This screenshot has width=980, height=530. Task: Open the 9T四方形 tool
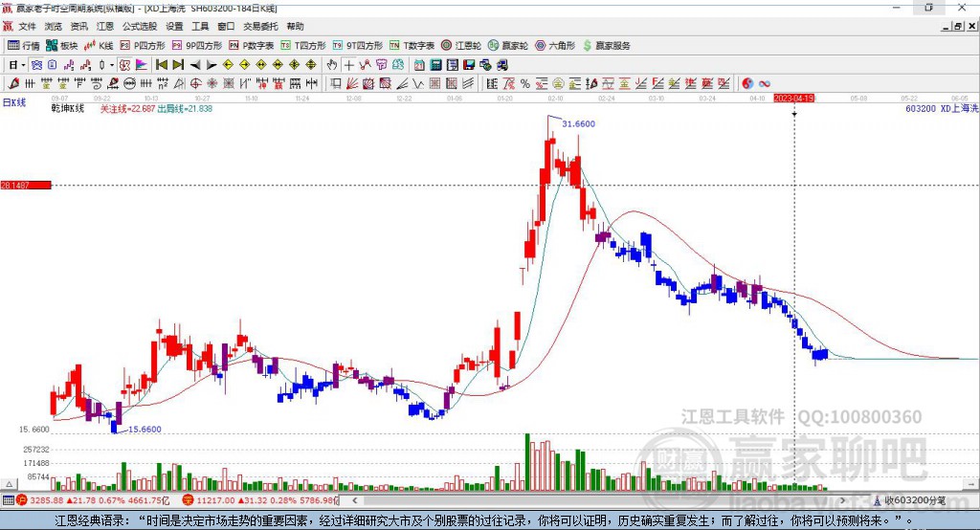point(358,46)
